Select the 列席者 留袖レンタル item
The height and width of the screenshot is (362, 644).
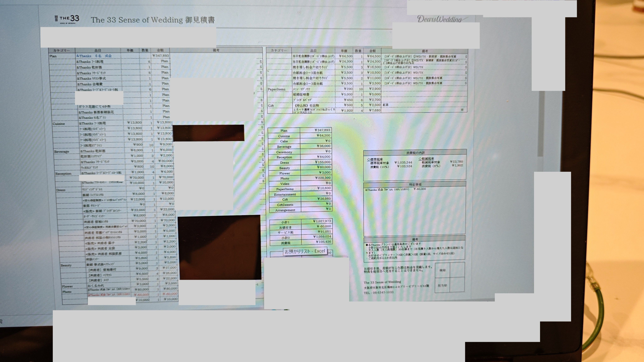[96, 222]
